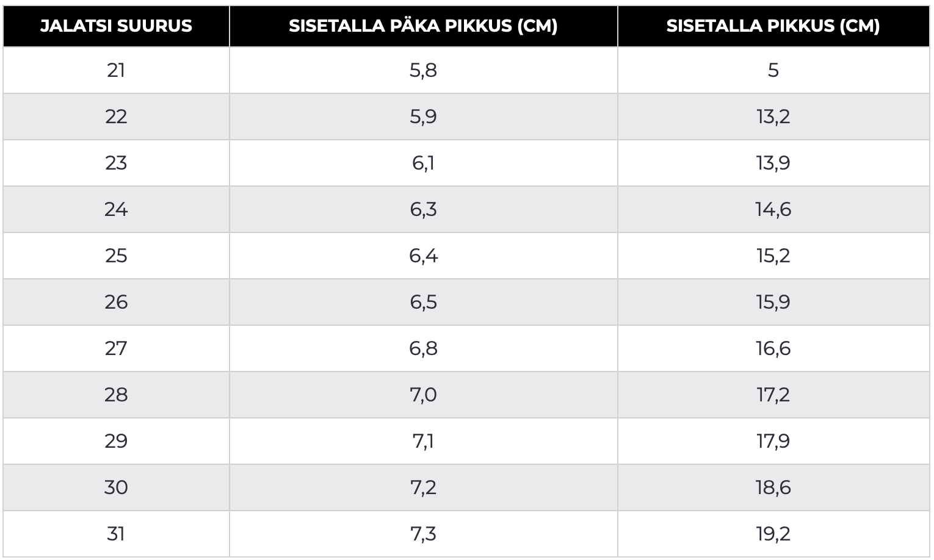Click the 15,9 insole length cell
Viewport: 934px width, 560px height.
point(773,303)
